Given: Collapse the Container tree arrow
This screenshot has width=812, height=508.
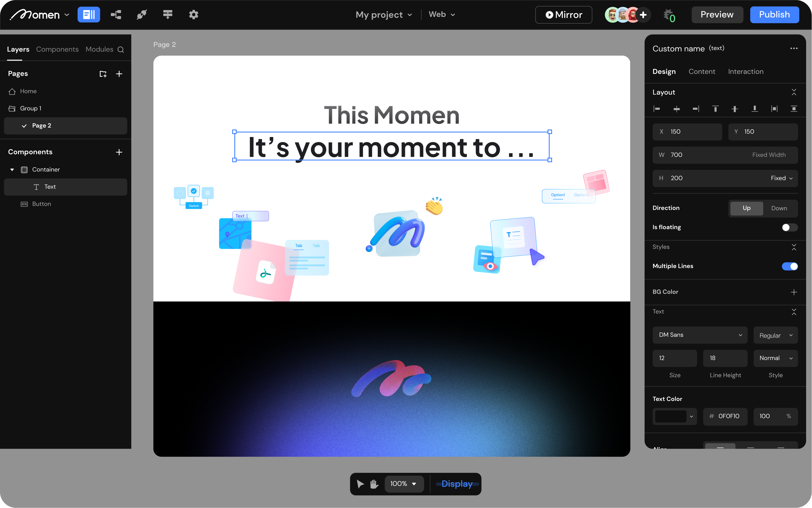Looking at the screenshot, I should [12, 170].
